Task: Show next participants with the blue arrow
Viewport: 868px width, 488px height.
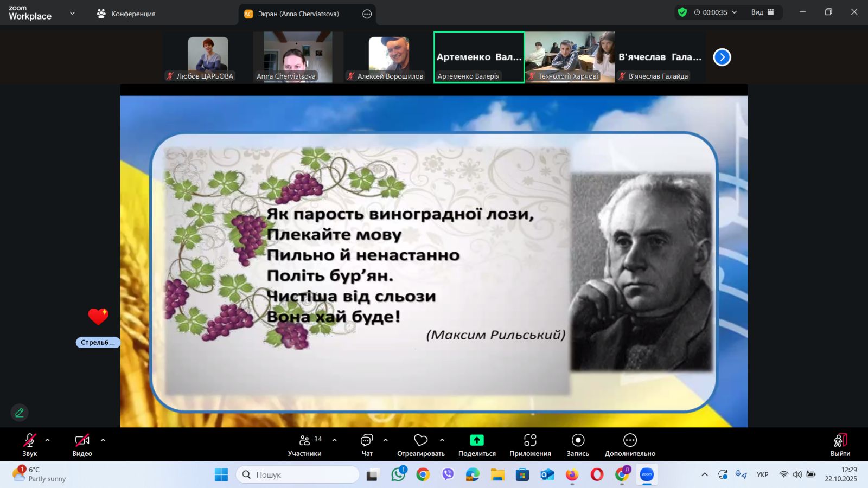Action: [722, 57]
